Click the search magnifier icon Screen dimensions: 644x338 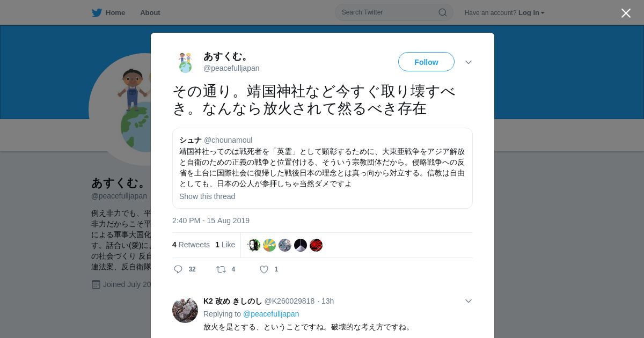click(443, 12)
